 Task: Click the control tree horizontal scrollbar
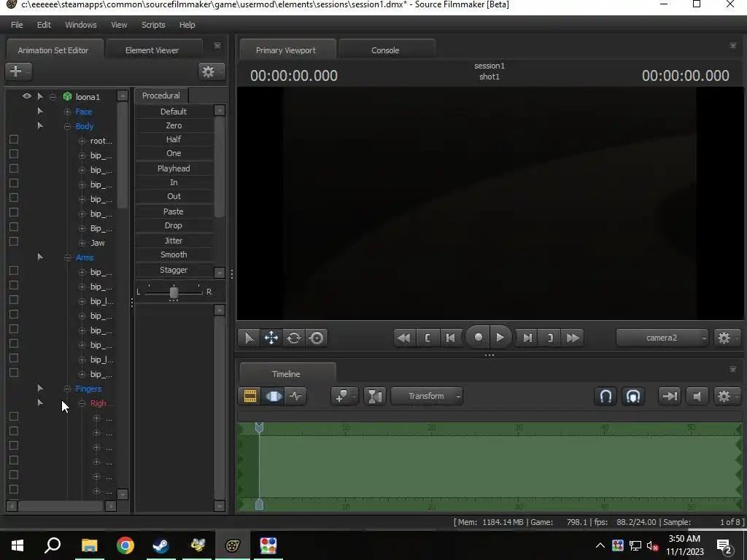(x=61, y=506)
